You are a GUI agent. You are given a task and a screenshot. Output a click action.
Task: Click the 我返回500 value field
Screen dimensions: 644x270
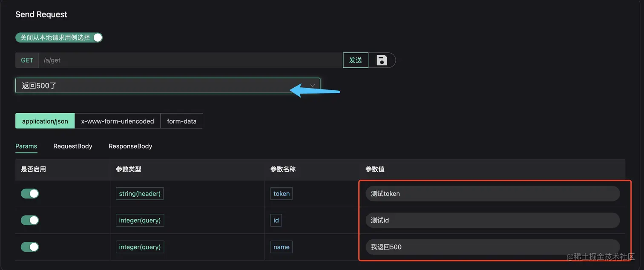[x=492, y=247]
